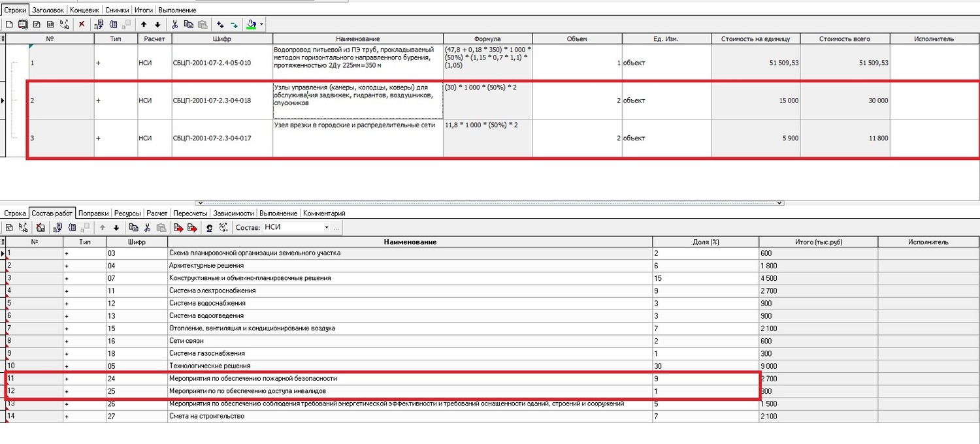The image size is (980, 444).
Task: Click the red X delete icon
Action: point(82,24)
